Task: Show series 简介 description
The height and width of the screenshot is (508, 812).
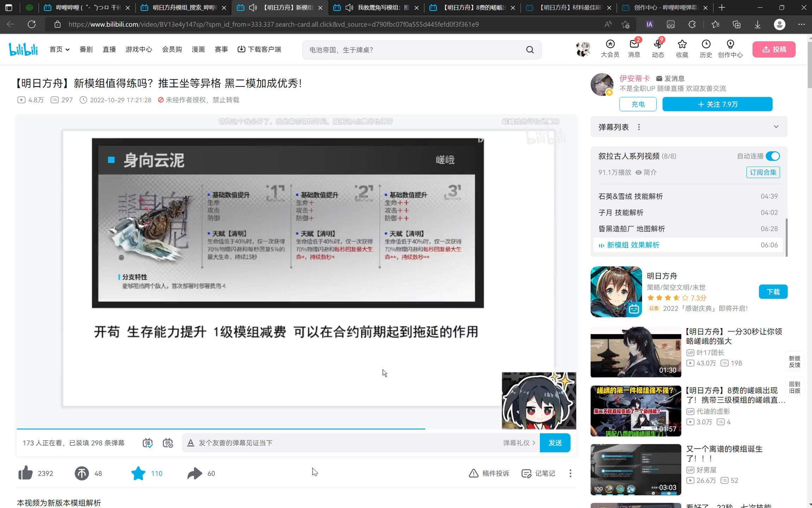Action: (646, 172)
